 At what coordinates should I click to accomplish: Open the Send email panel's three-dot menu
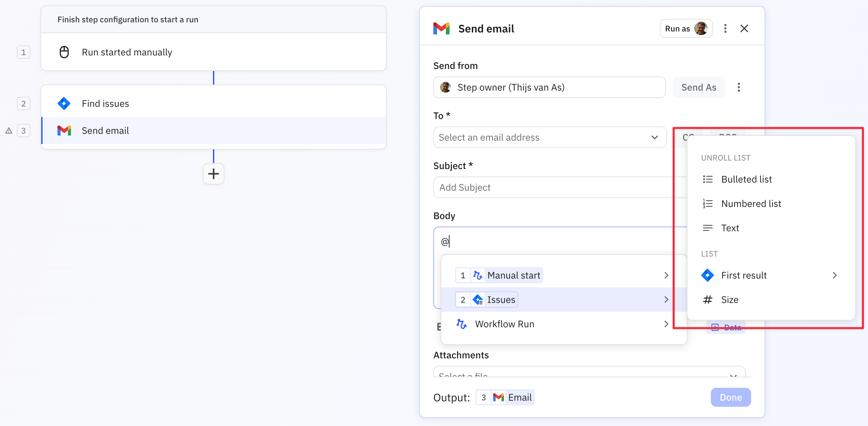point(725,29)
